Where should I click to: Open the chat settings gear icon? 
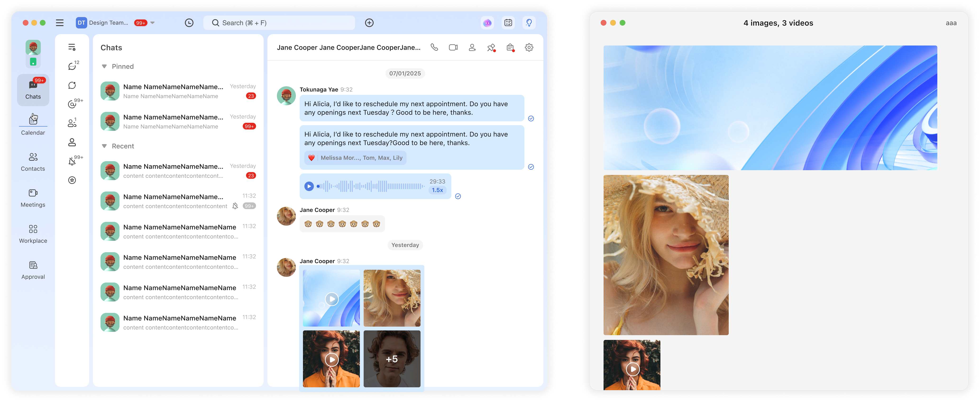[529, 48]
